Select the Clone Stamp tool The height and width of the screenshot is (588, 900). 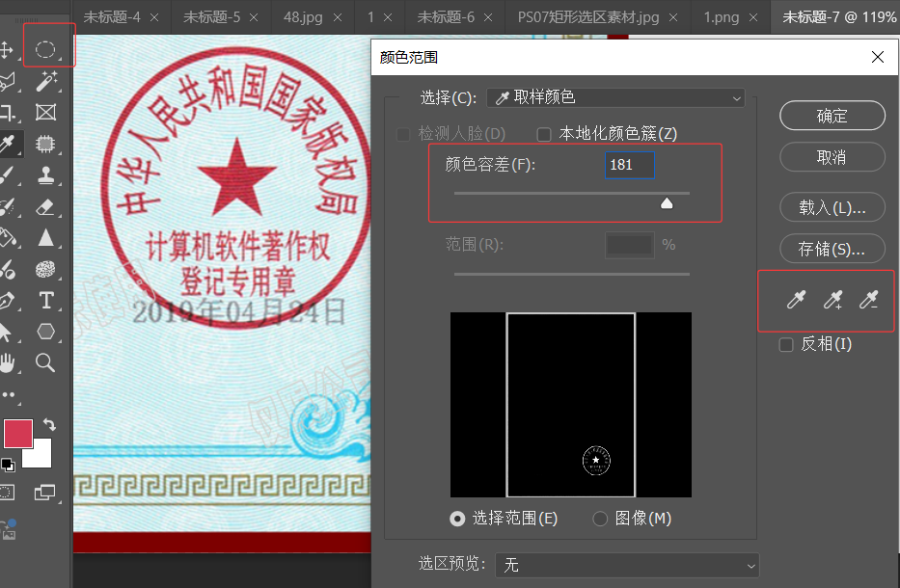[x=46, y=175]
